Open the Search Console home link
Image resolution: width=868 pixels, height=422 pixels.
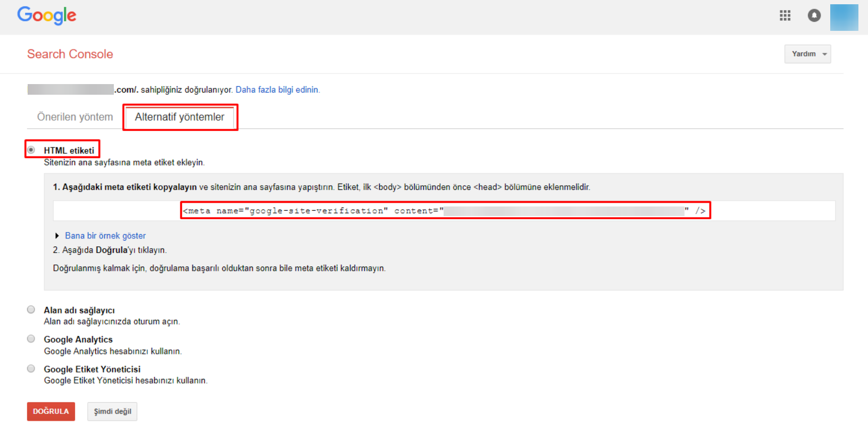tap(70, 54)
